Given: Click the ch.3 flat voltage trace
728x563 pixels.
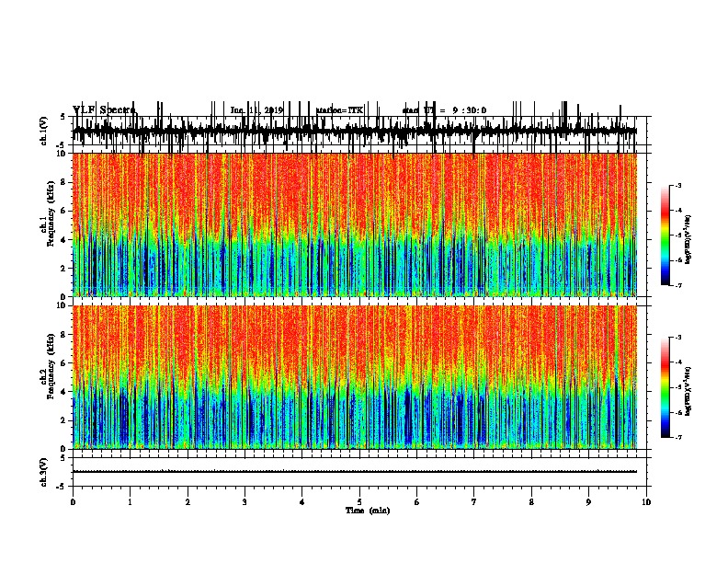Looking at the screenshot, I should tap(355, 472).
